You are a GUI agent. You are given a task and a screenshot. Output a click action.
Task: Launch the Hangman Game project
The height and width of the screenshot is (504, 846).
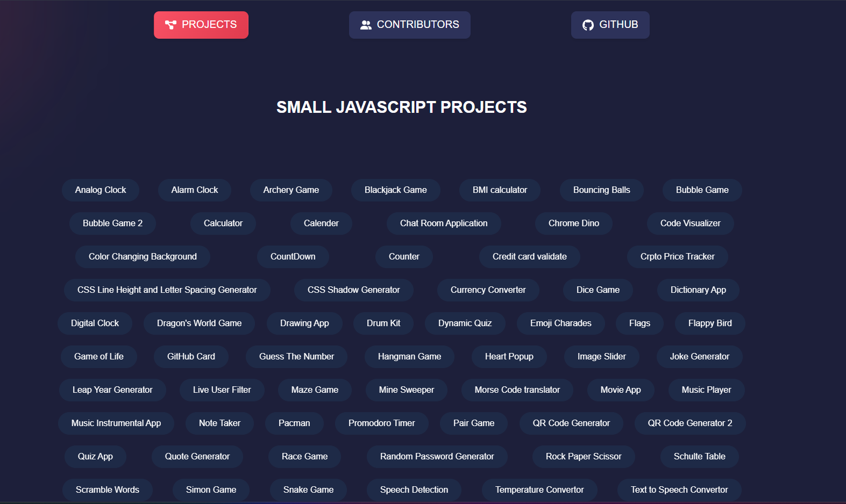click(x=409, y=357)
